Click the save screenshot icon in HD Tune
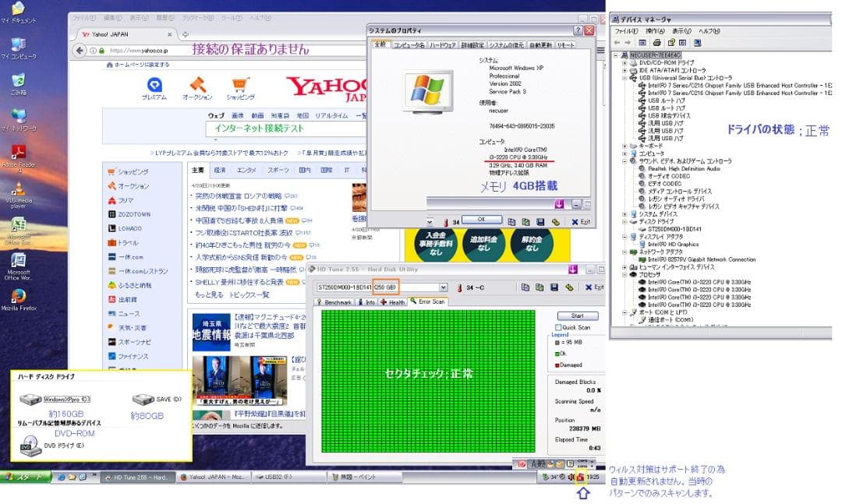Viewport: 842px width, 504px height. click(554, 287)
